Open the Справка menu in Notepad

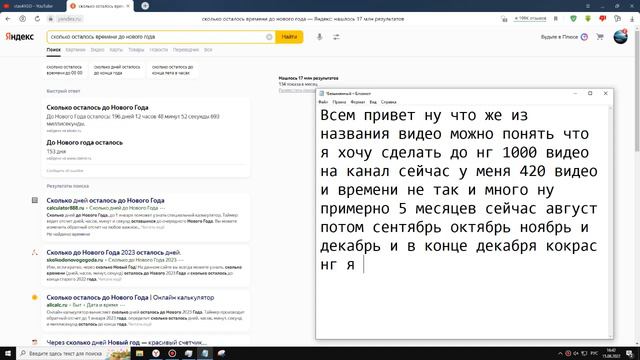pyautogui.click(x=389, y=102)
